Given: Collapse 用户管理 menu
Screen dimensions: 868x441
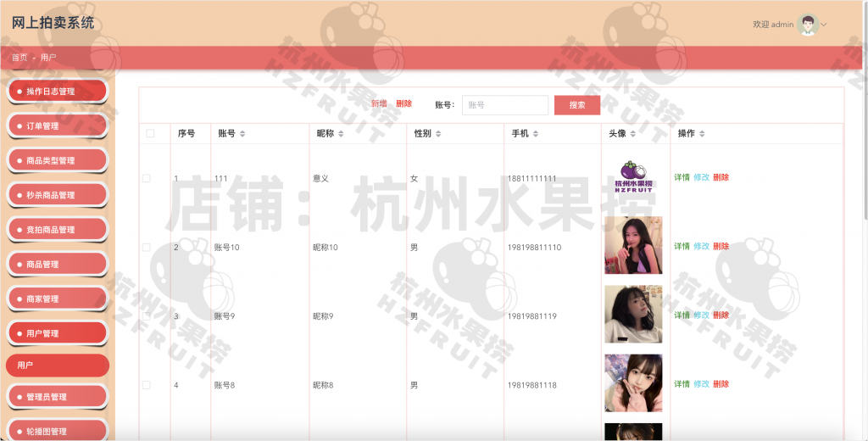Looking at the screenshot, I should point(58,333).
